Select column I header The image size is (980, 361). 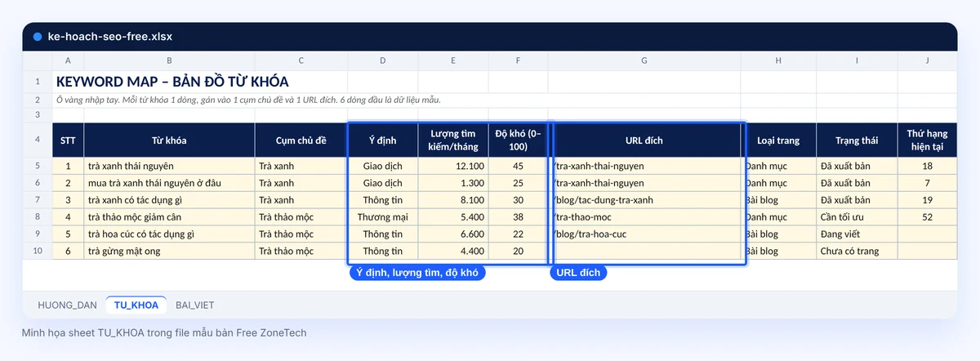(x=857, y=61)
